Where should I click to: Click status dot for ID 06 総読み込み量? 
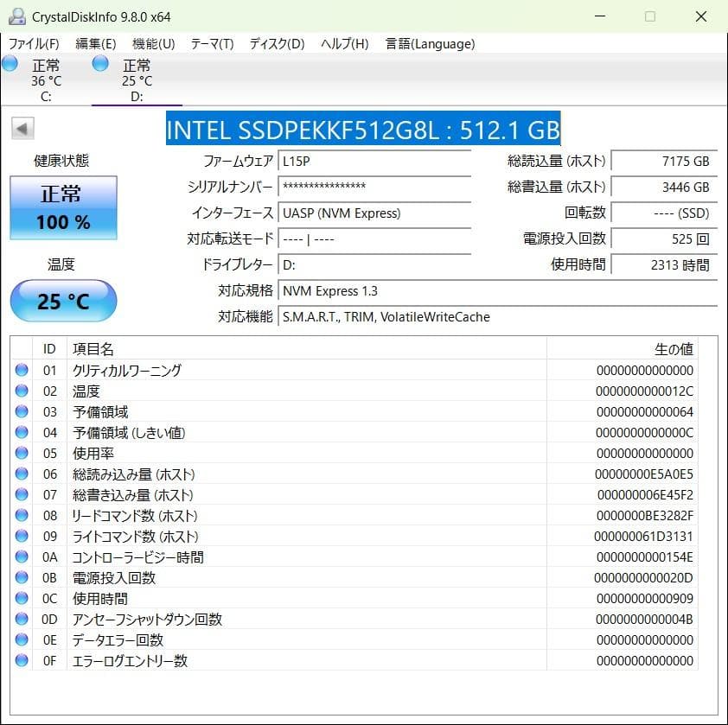click(x=22, y=474)
